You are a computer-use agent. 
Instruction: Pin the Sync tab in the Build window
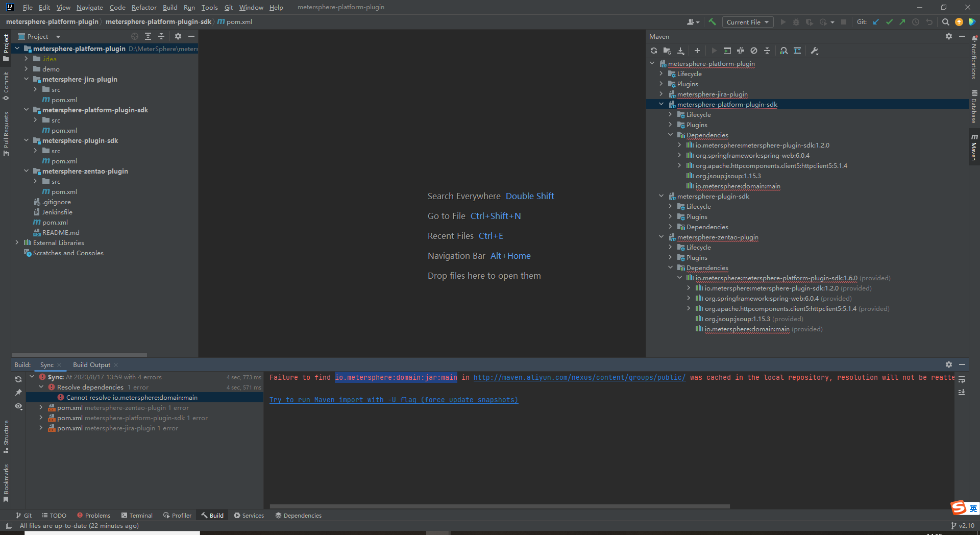pos(19,393)
